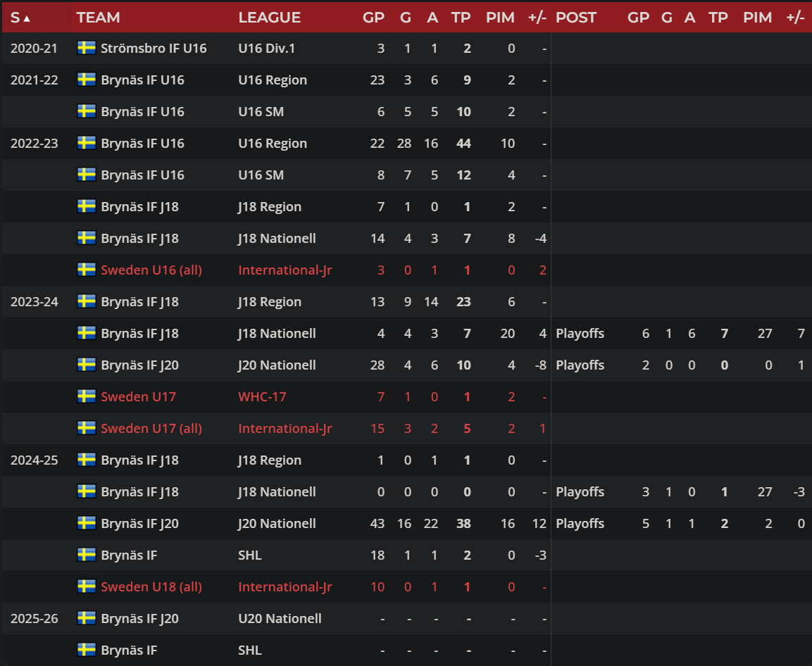Sort regular season by GP header

pos(373,18)
